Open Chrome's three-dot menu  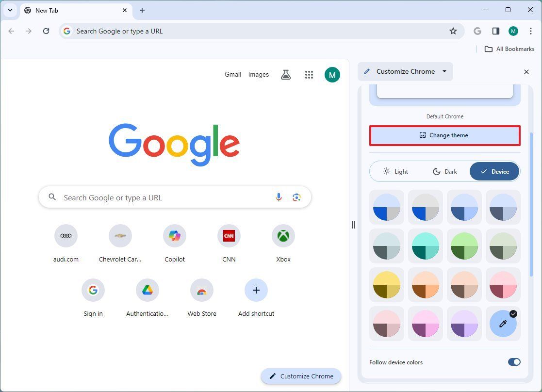tap(531, 31)
